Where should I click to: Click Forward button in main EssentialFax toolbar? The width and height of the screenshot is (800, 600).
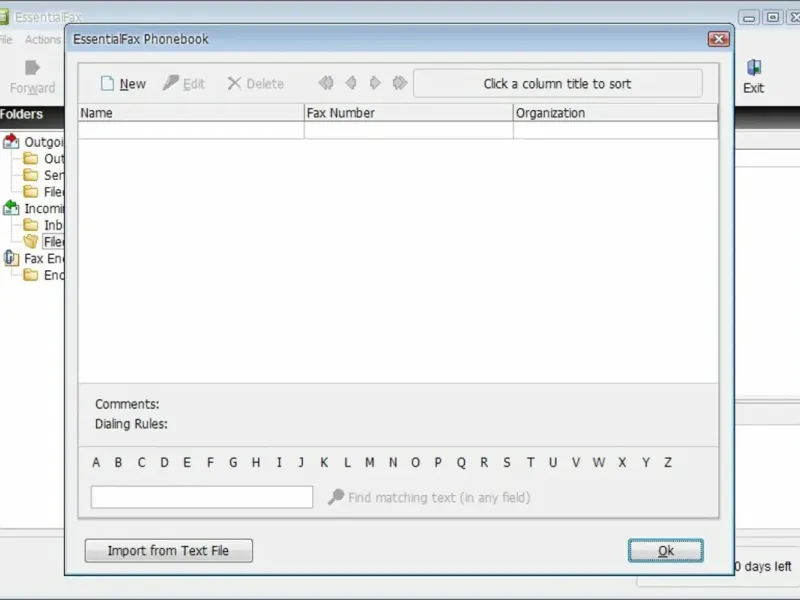33,77
